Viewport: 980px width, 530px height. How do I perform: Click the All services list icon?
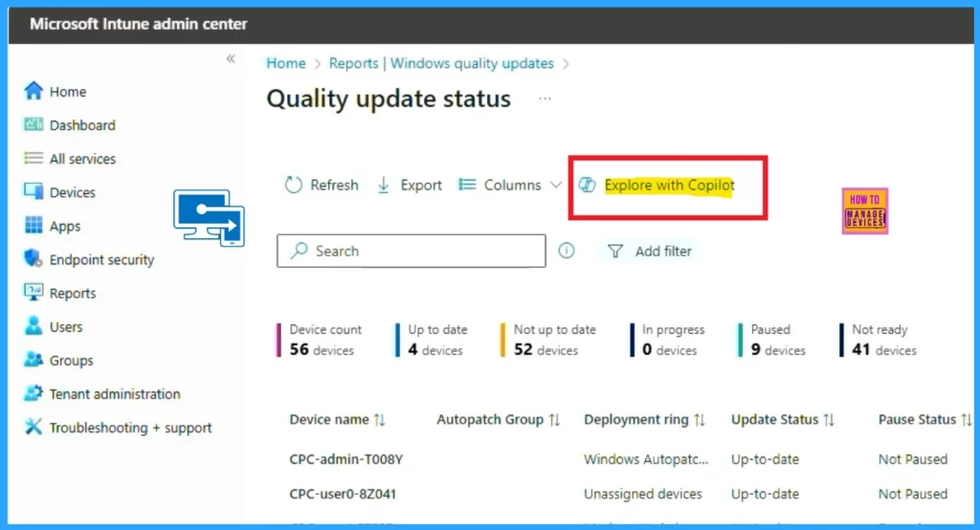(33, 158)
